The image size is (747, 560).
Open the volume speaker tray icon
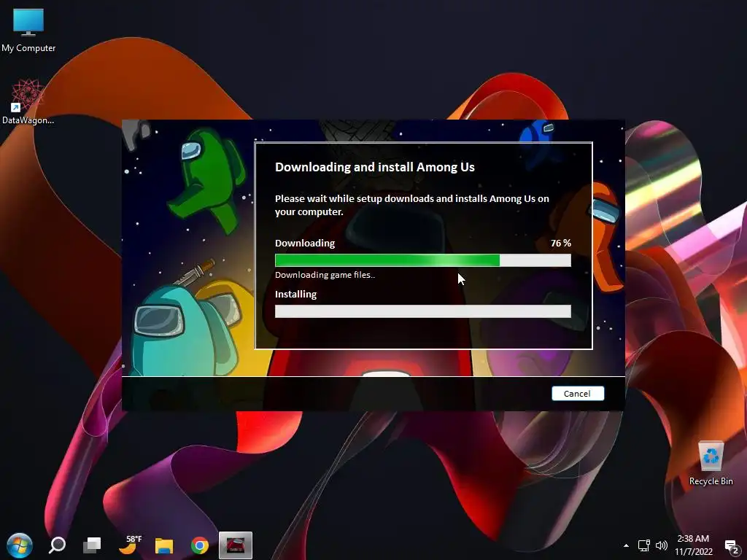[662, 545]
